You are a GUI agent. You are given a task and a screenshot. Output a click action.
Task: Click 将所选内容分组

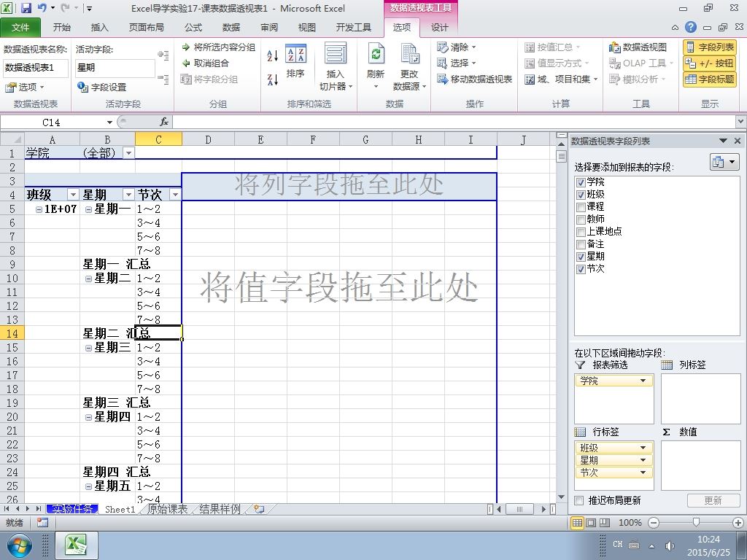tap(219, 47)
